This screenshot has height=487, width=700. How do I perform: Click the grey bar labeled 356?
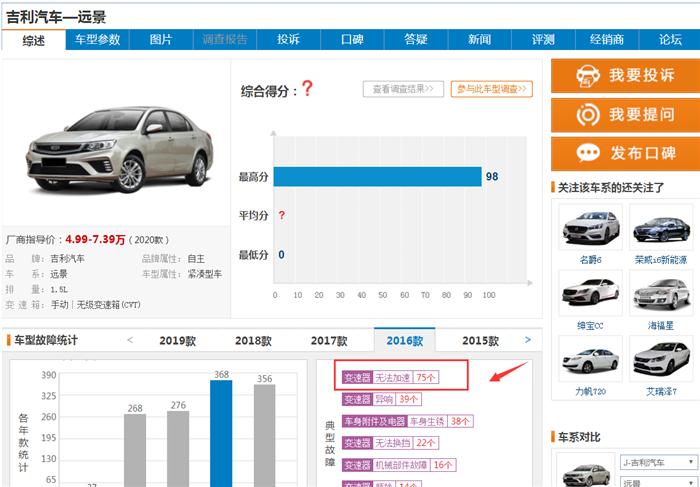click(264, 435)
